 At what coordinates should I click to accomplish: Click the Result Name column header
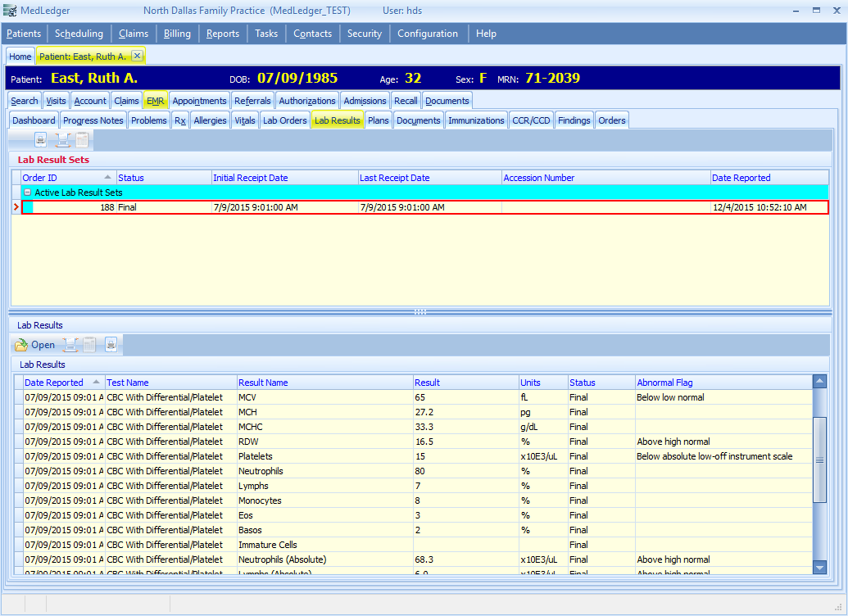(325, 383)
